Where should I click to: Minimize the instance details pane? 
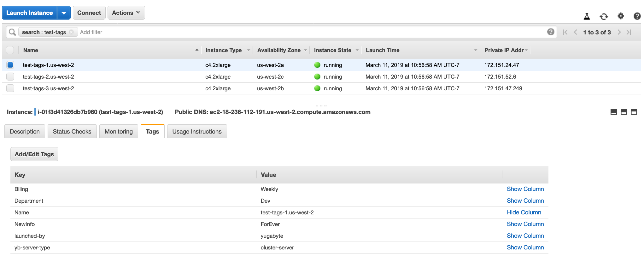(x=614, y=112)
